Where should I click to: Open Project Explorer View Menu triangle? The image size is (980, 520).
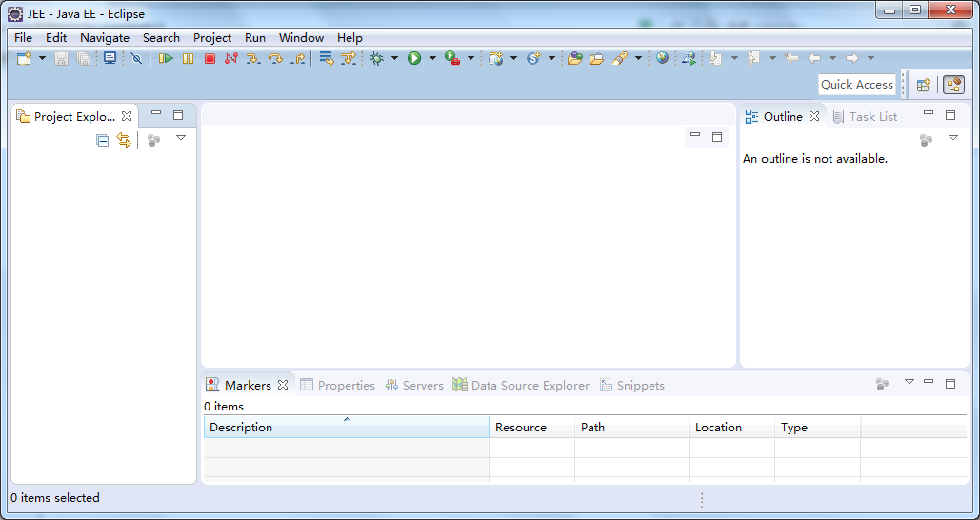point(181,139)
